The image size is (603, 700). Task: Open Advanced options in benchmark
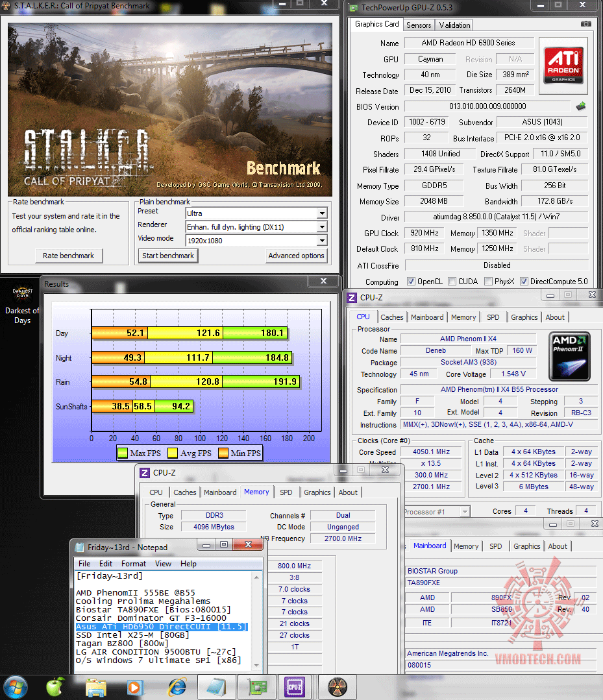coord(296,256)
